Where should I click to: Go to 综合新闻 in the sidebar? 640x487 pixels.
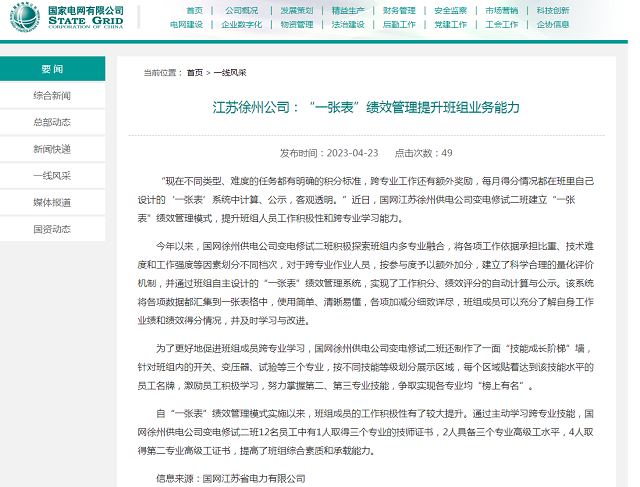click(52, 96)
